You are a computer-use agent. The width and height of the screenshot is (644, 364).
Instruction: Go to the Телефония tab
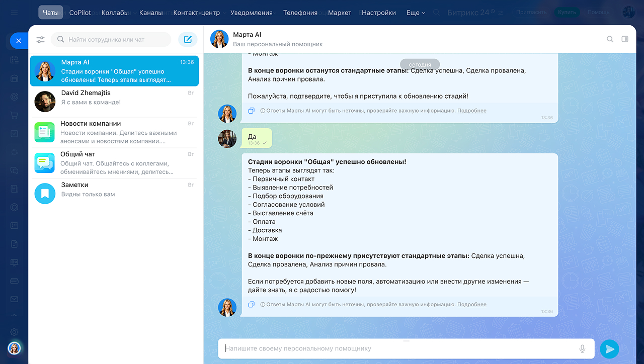point(300,13)
